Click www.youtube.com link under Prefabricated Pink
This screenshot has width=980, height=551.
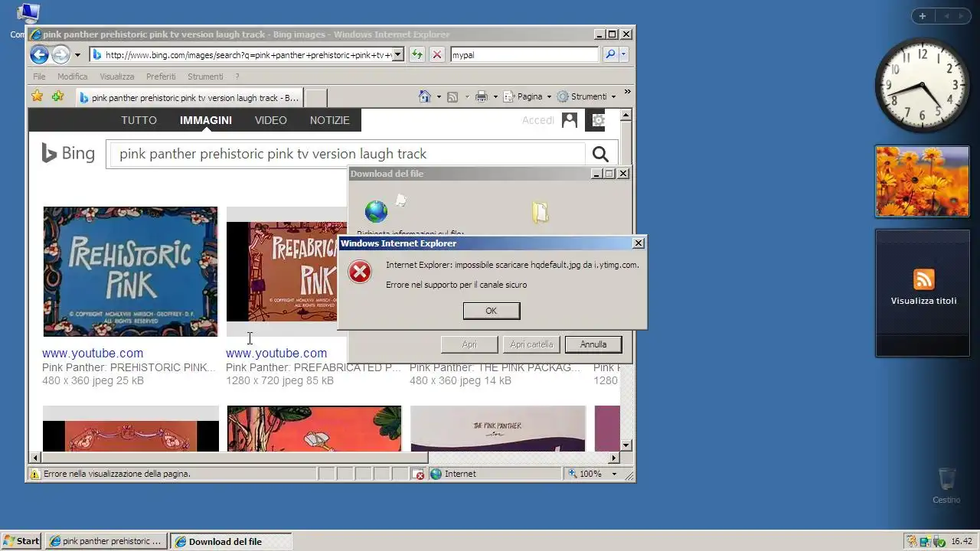276,353
